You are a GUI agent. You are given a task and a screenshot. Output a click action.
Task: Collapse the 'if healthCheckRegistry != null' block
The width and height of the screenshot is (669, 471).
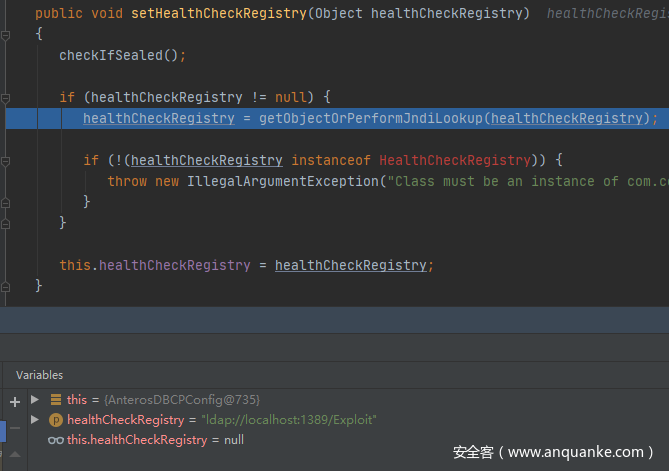(x=6, y=97)
